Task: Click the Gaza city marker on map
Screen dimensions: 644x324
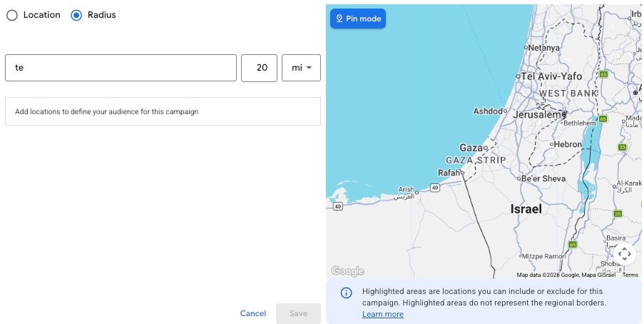Action: tap(485, 148)
